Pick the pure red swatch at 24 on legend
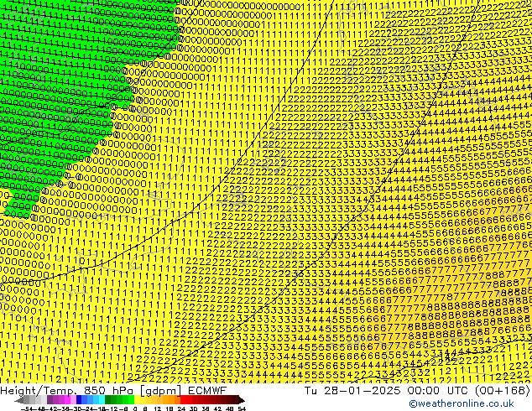This screenshot has height=411, width=532. coord(183,400)
